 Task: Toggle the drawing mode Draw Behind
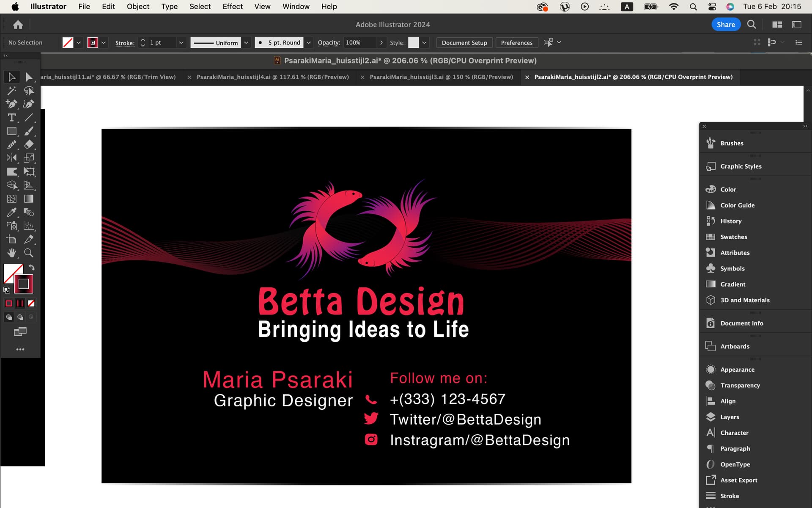[20, 317]
